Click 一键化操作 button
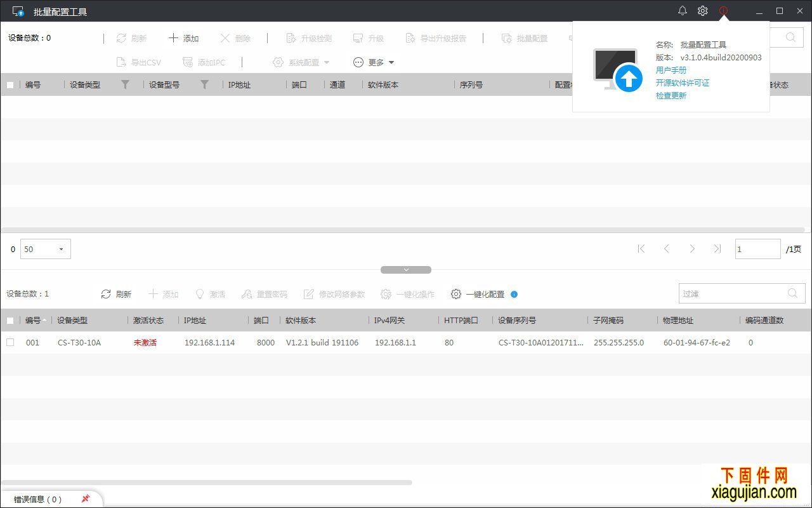Image resolution: width=812 pixels, height=508 pixels. (x=408, y=294)
